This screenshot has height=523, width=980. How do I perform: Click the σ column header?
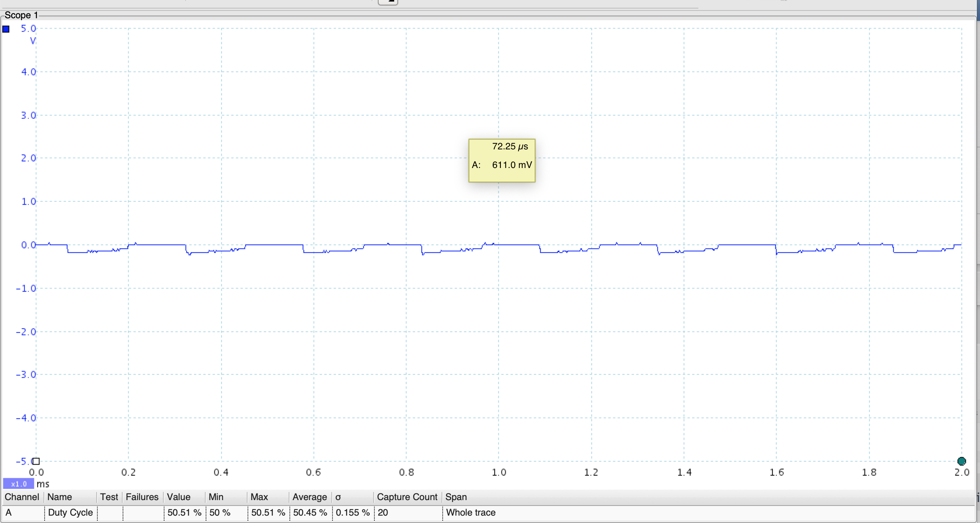pyautogui.click(x=338, y=497)
